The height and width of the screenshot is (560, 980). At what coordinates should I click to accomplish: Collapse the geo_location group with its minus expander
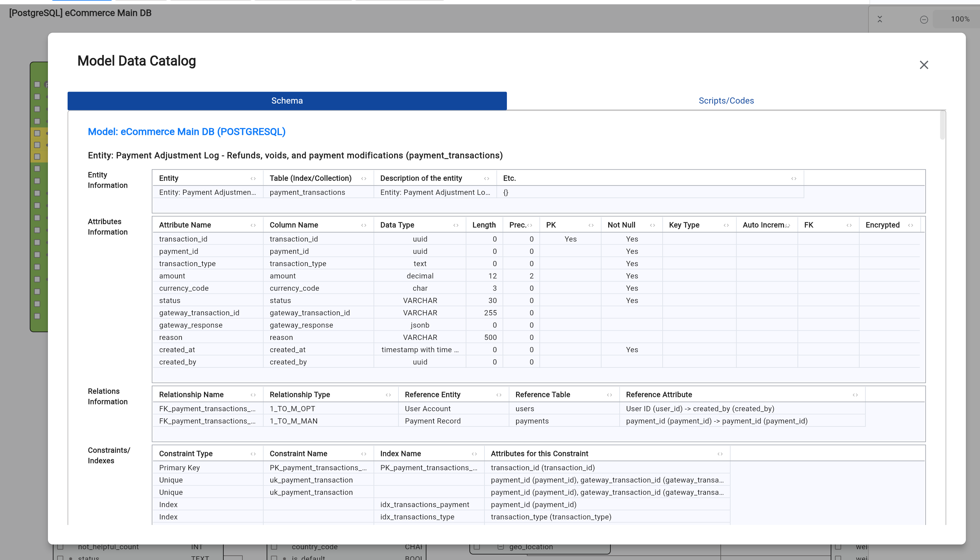500,546
